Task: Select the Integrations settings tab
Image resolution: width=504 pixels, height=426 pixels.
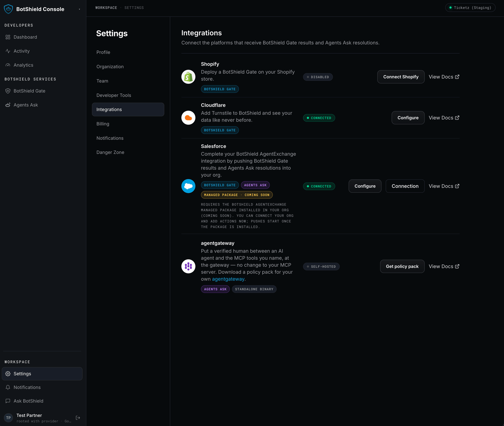Action: tap(128, 109)
